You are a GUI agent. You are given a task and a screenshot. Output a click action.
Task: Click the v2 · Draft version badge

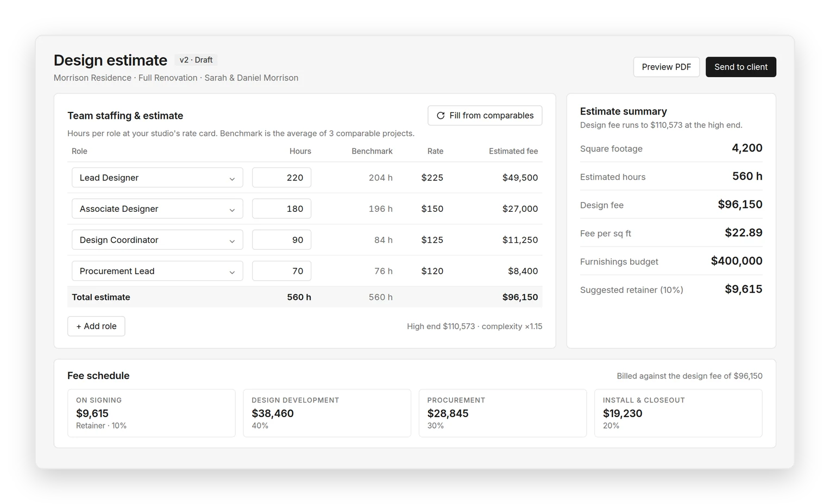click(x=196, y=60)
